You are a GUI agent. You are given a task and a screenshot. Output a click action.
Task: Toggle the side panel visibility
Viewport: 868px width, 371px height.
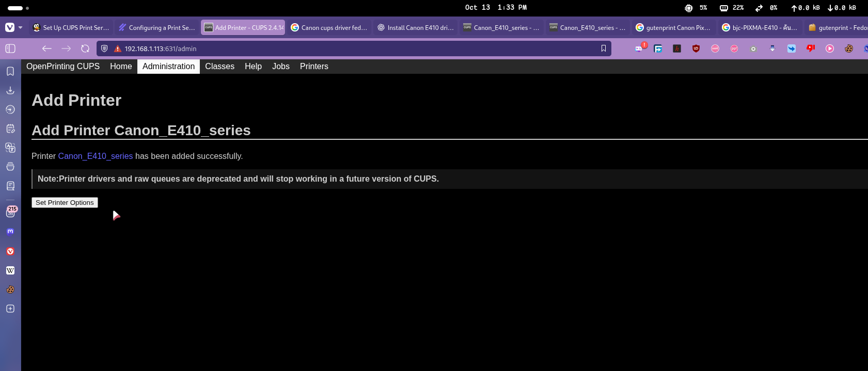tap(10, 49)
